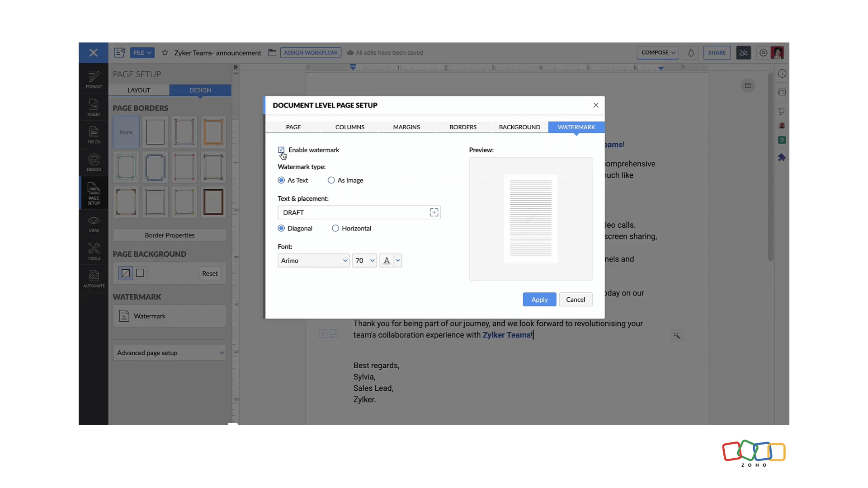The image size is (868, 488).
Task: Open the Automate sidebar icon
Action: 94,279
